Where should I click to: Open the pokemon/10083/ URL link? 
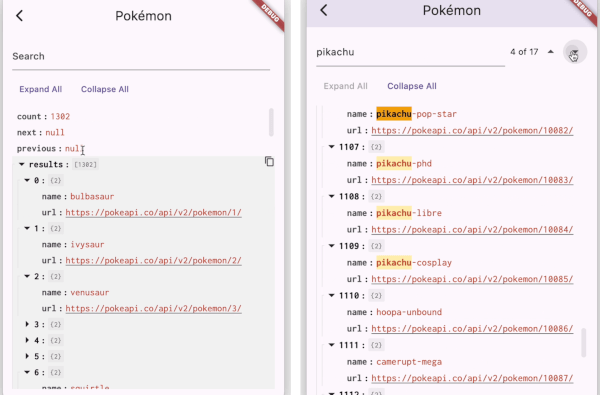click(472, 180)
